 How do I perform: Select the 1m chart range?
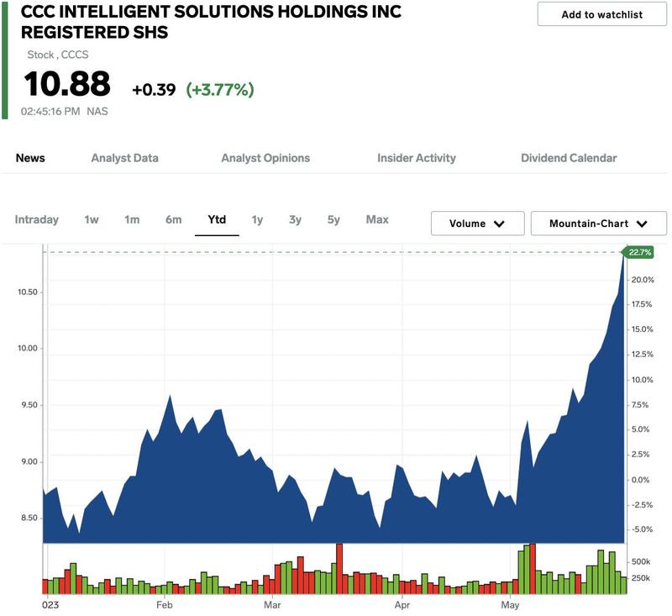(132, 219)
